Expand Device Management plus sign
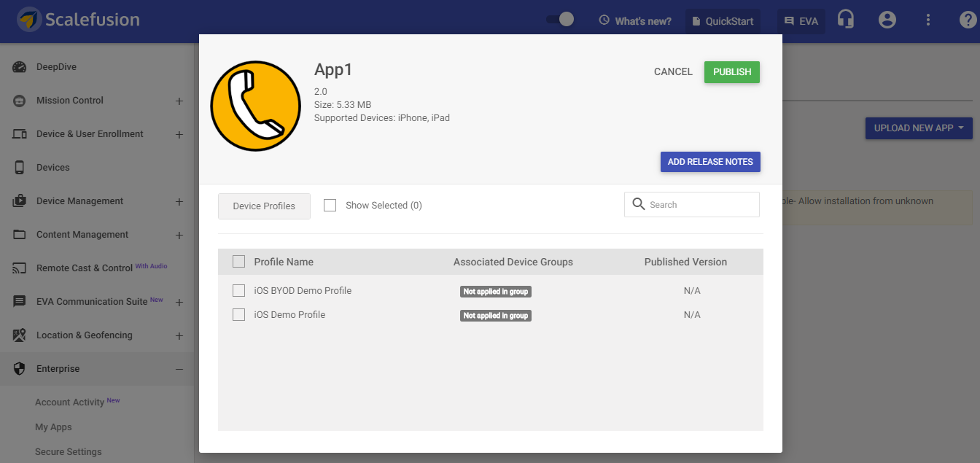 (x=179, y=202)
